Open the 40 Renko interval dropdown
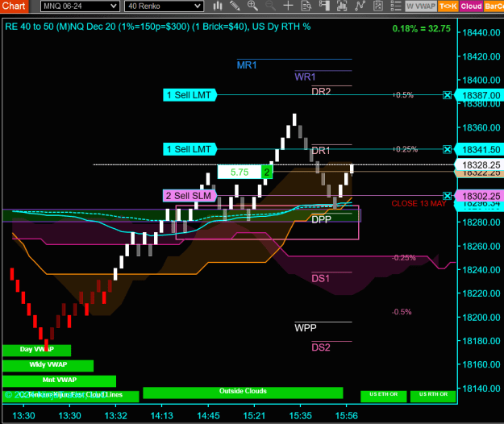Image resolution: width=504 pixels, height=424 pixels. pyautogui.click(x=164, y=6)
